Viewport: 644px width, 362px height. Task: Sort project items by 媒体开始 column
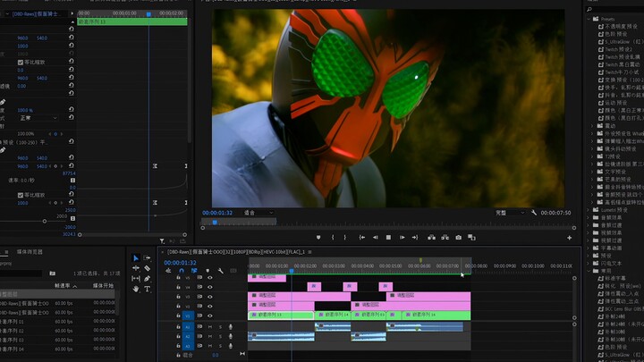pyautogui.click(x=103, y=286)
